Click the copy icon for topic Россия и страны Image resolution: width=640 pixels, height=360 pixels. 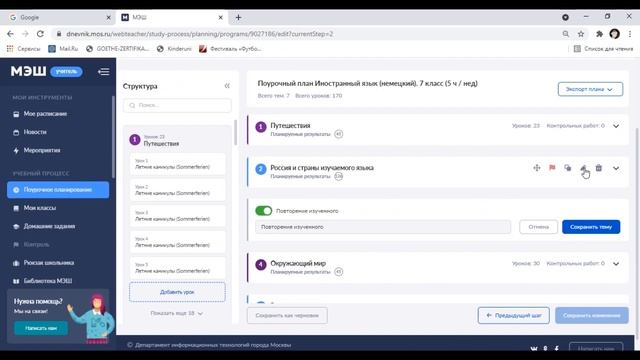568,168
